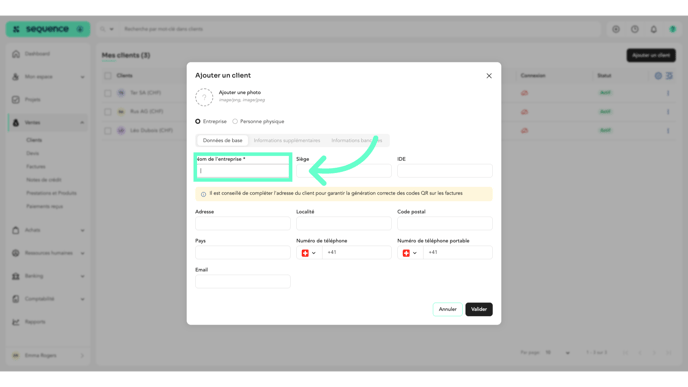This screenshot has height=387, width=688.
Task: Open Clients in Ventes submenu
Action: click(x=34, y=140)
